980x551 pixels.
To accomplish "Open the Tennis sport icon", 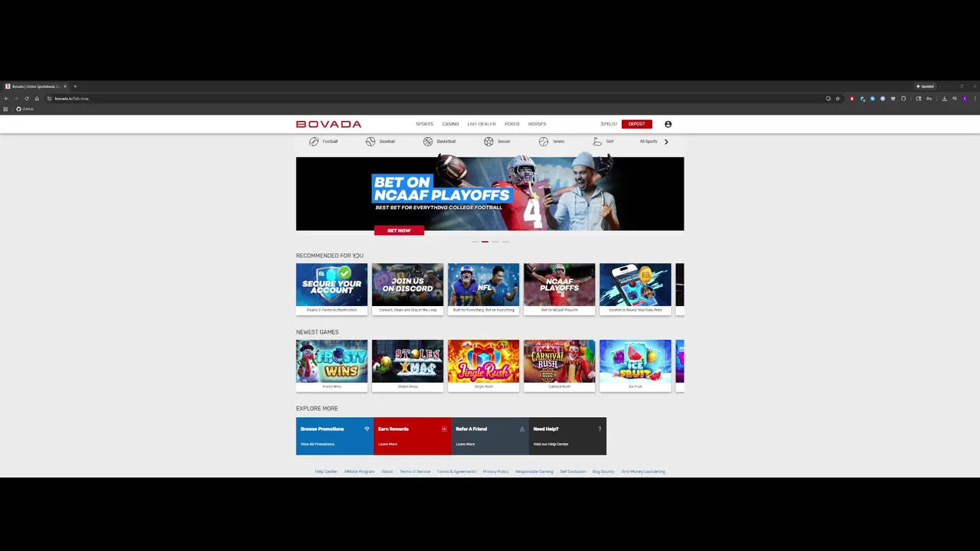I will coord(544,142).
